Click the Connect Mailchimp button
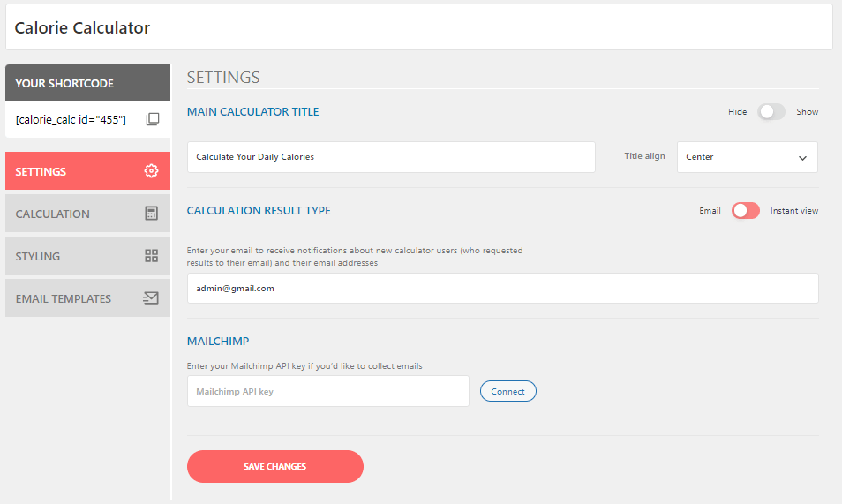This screenshot has width=842, height=504. pos(508,391)
